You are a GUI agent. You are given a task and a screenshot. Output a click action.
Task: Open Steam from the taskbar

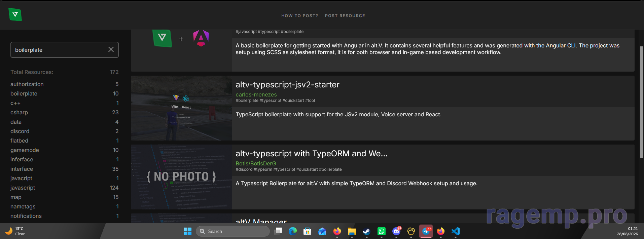[367, 231]
